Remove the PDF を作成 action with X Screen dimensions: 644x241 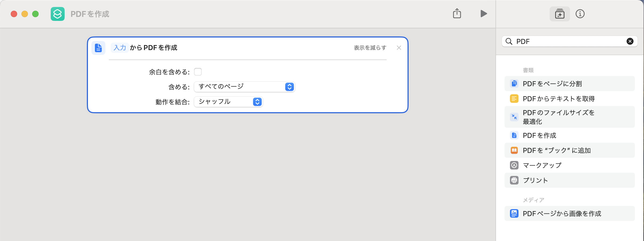tap(399, 48)
